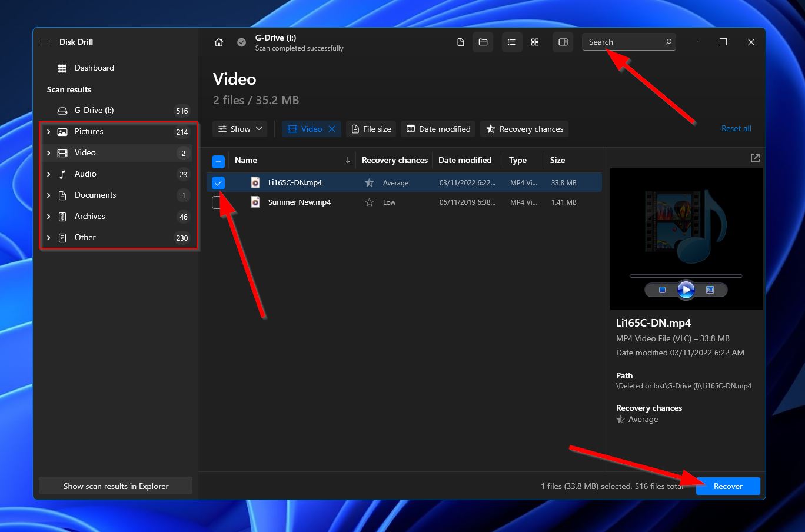Expand the Video category chevron
The image size is (805, 532).
[x=48, y=153]
